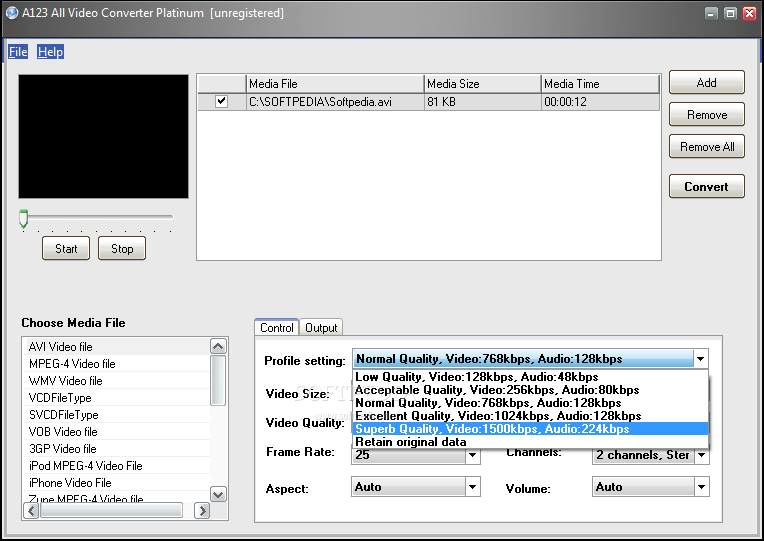Select WMV Video file format
This screenshot has height=541, width=764.
pos(116,381)
